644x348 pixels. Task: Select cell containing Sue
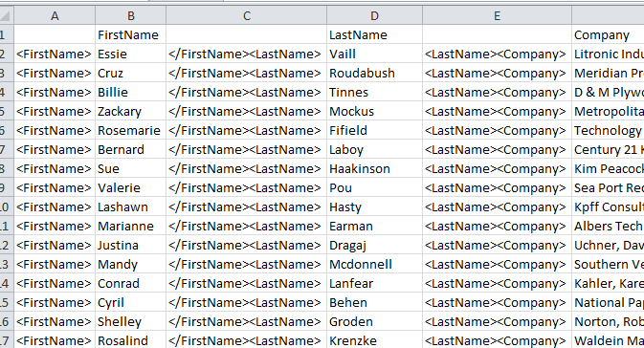click(130, 168)
